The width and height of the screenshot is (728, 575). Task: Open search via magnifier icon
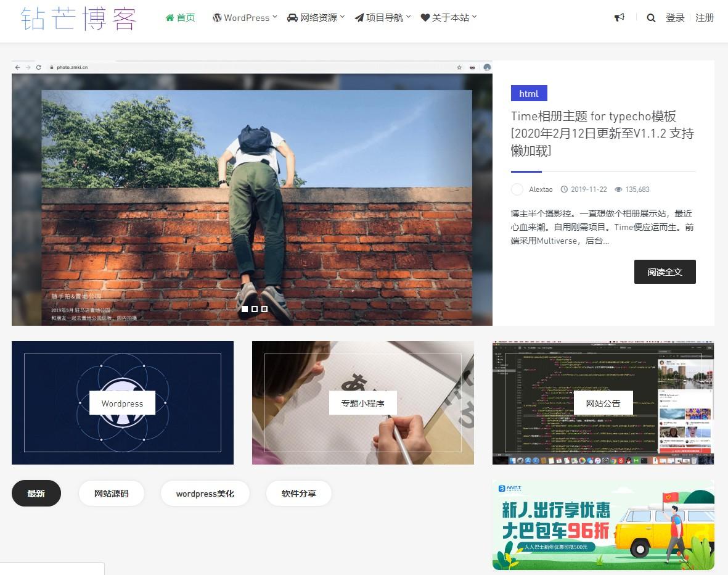pyautogui.click(x=651, y=18)
